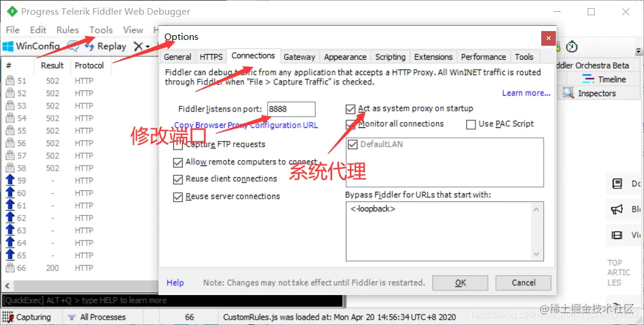644x325 pixels.
Task: Click the Remove X toolbar icon
Action: tap(138, 46)
